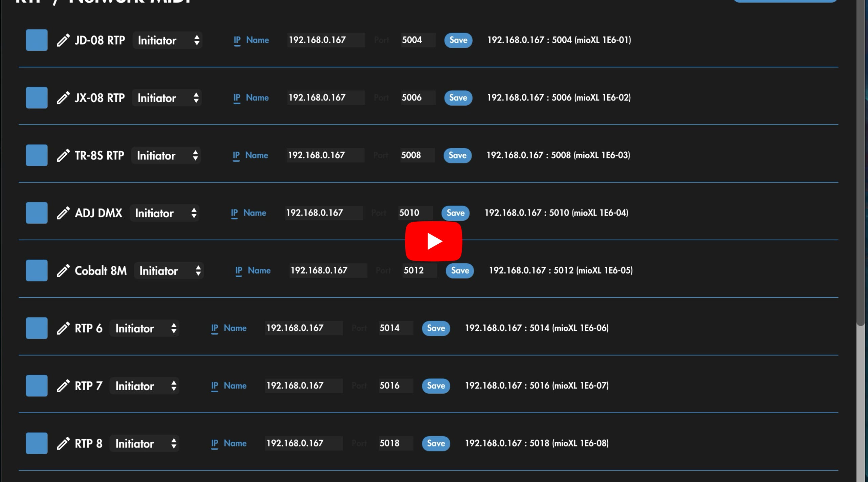Save the JX-08 RTP settings
Image resolution: width=868 pixels, height=482 pixels.
[x=458, y=98]
